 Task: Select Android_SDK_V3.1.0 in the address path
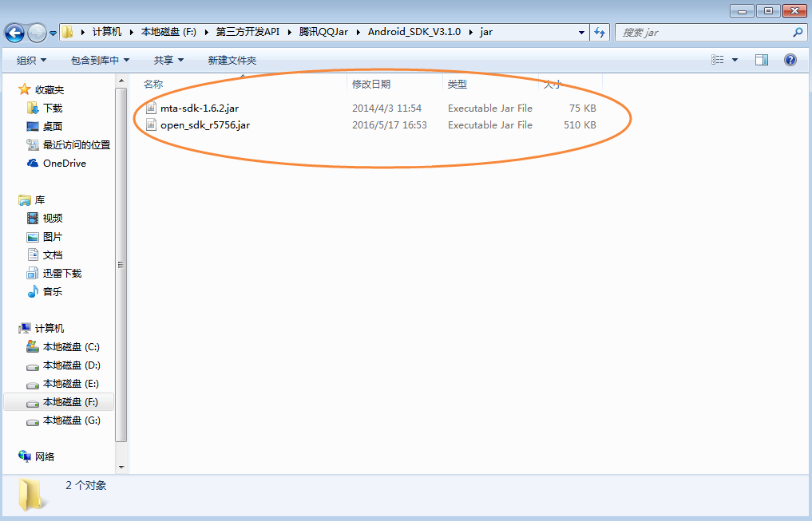414,32
